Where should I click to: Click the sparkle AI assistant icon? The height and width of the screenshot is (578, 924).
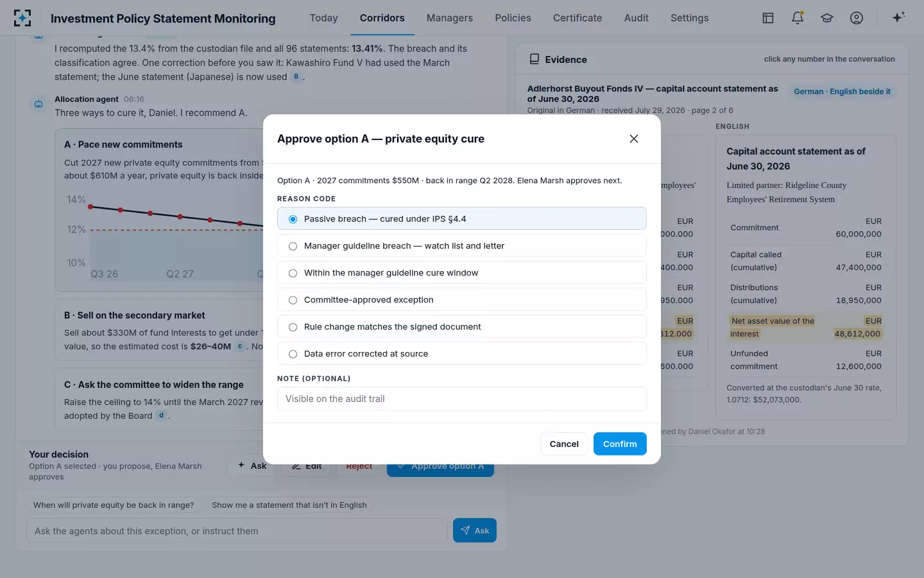[898, 17]
